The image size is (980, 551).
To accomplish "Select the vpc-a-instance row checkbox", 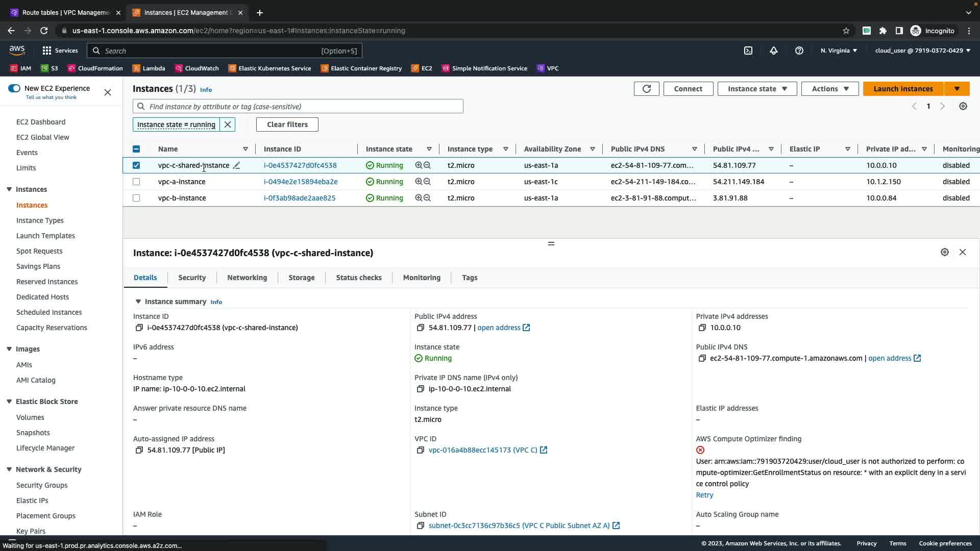I will 136,182.
